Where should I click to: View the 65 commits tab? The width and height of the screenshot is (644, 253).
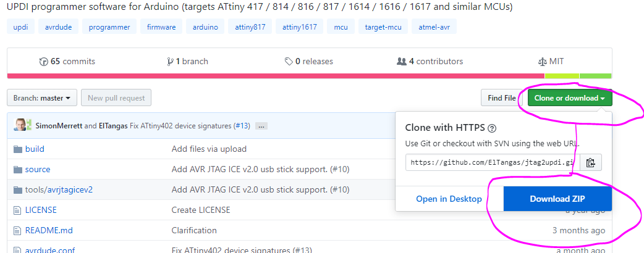tap(67, 61)
